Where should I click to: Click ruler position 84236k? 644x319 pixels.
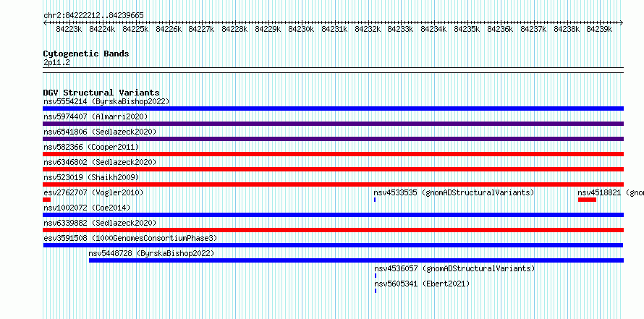point(501,29)
